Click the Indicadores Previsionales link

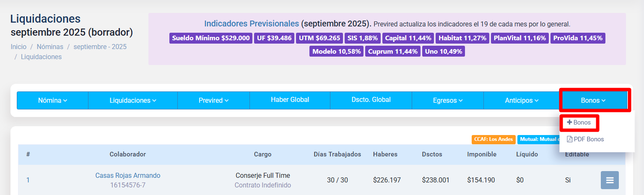pyautogui.click(x=252, y=23)
